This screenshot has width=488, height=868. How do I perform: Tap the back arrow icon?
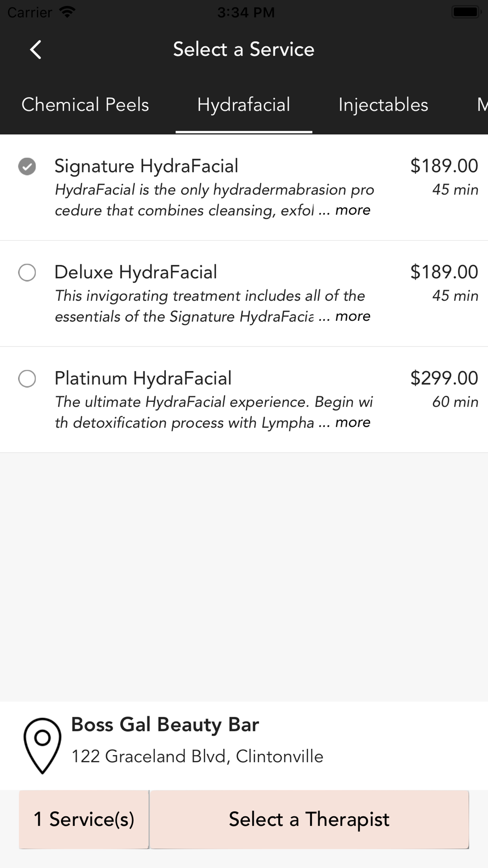(x=36, y=49)
